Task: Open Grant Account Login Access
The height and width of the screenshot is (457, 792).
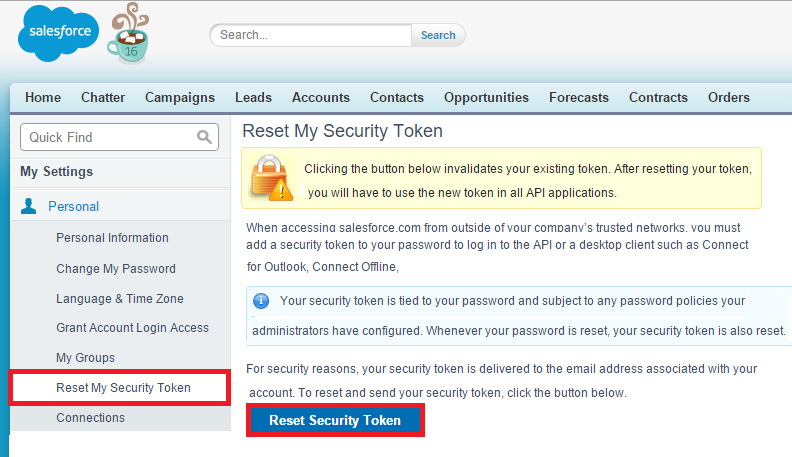Action: [132, 328]
